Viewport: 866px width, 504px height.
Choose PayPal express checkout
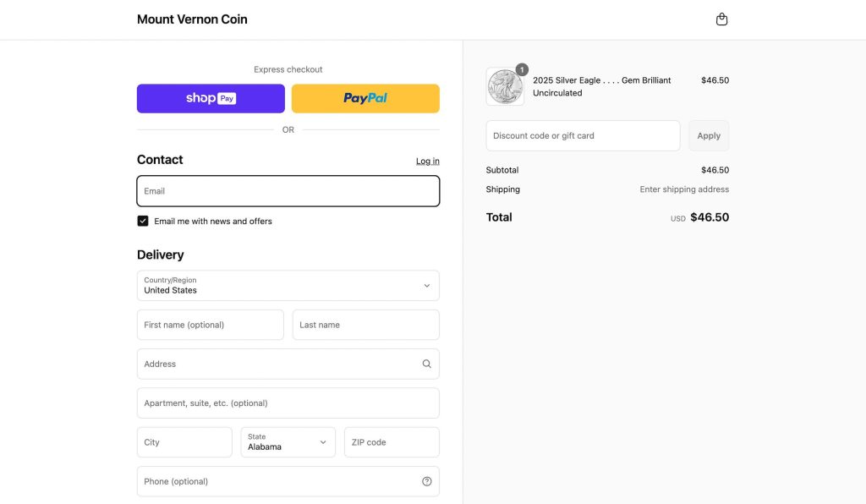(x=365, y=98)
